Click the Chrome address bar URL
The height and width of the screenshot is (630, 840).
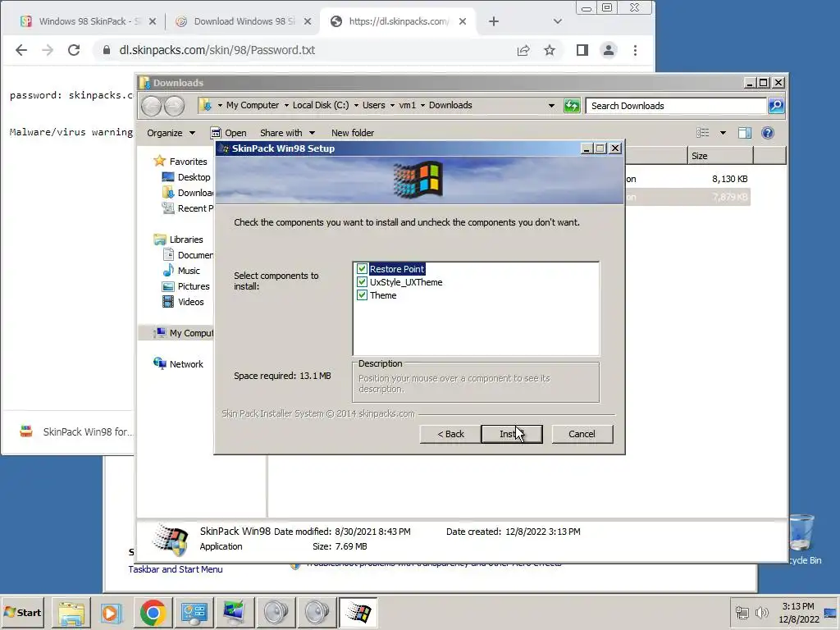pyautogui.click(x=217, y=50)
